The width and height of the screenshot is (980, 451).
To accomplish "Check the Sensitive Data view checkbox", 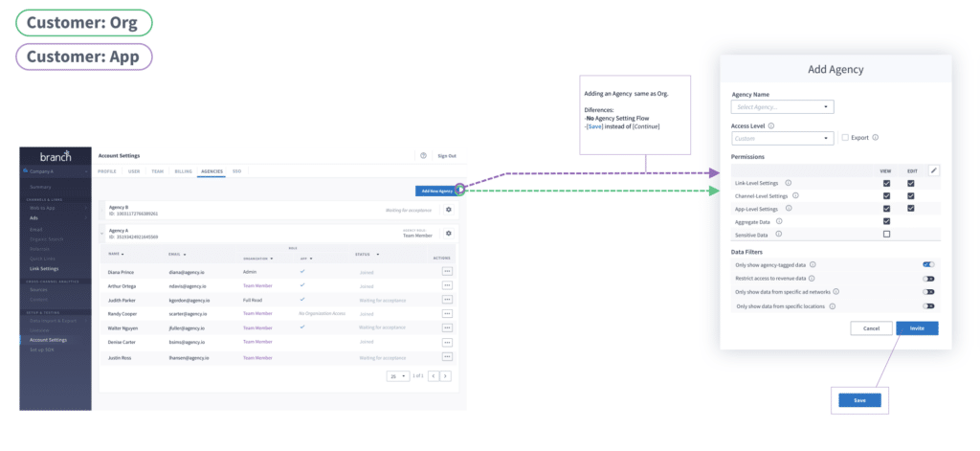I will pos(886,234).
